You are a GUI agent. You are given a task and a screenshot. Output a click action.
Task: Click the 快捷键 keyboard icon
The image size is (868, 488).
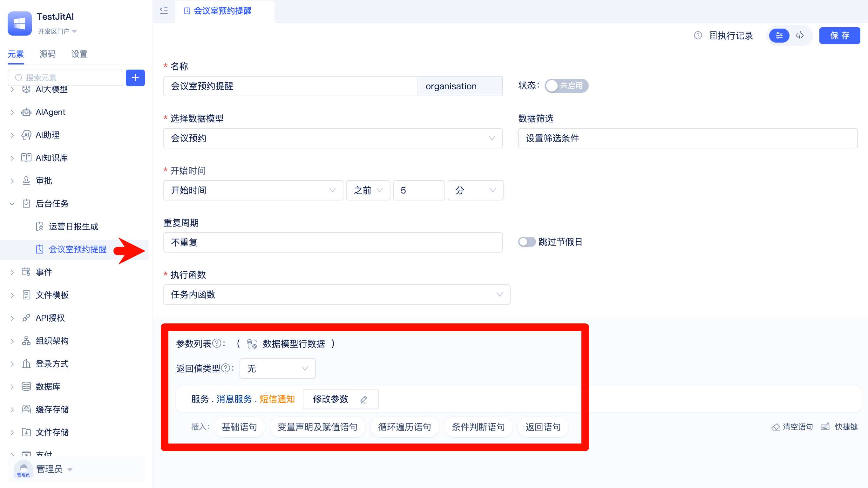pyautogui.click(x=825, y=427)
